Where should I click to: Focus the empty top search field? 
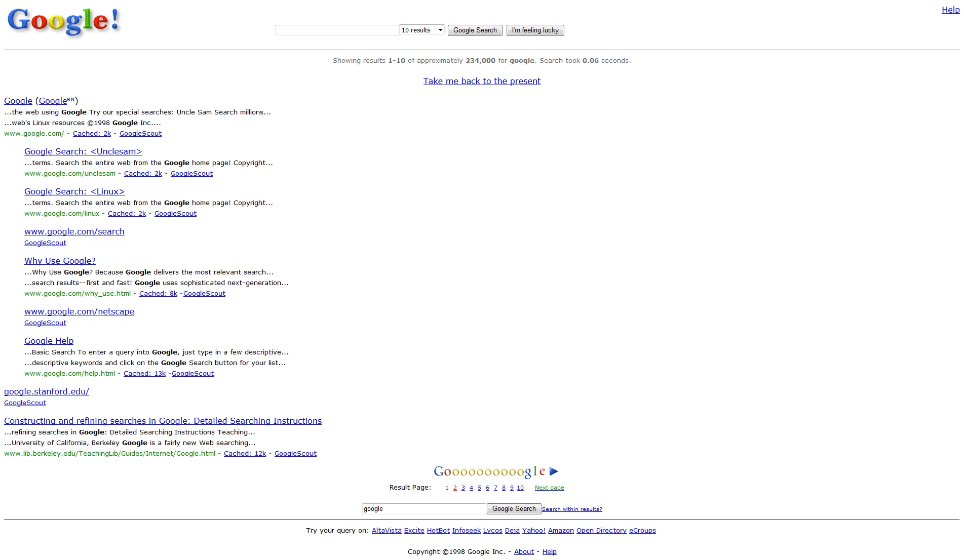(337, 30)
